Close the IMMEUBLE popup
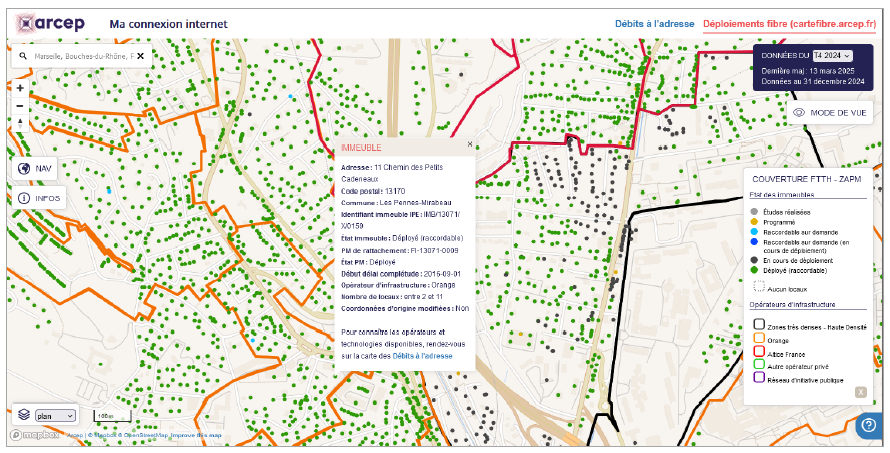This screenshot has height=453, width=890. click(x=470, y=145)
